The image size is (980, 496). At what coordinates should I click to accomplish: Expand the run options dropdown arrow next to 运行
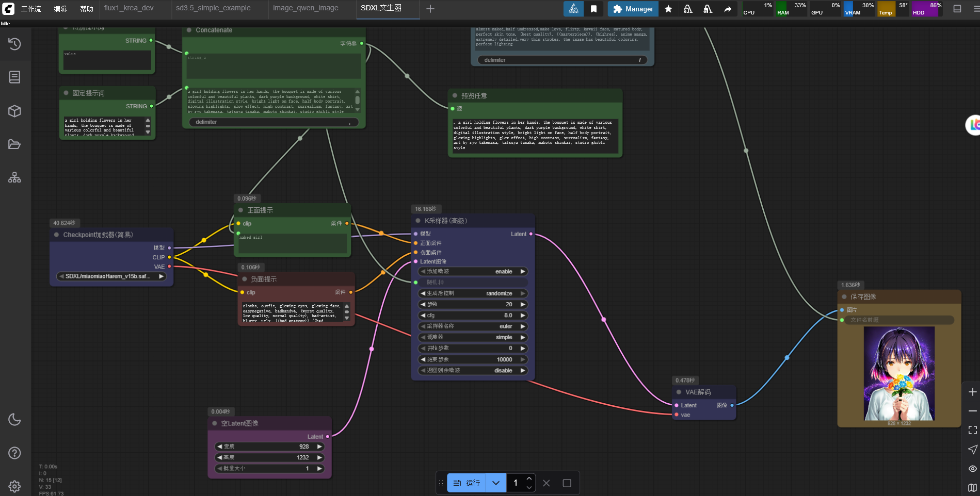pyautogui.click(x=496, y=483)
